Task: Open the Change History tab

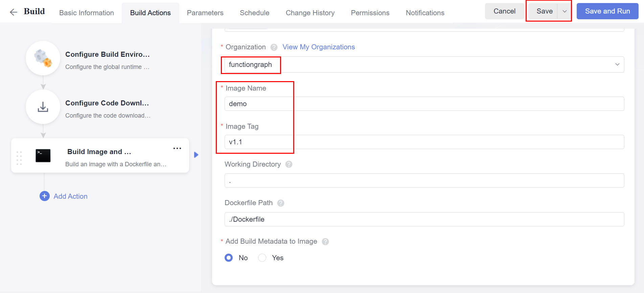Action: (x=310, y=13)
